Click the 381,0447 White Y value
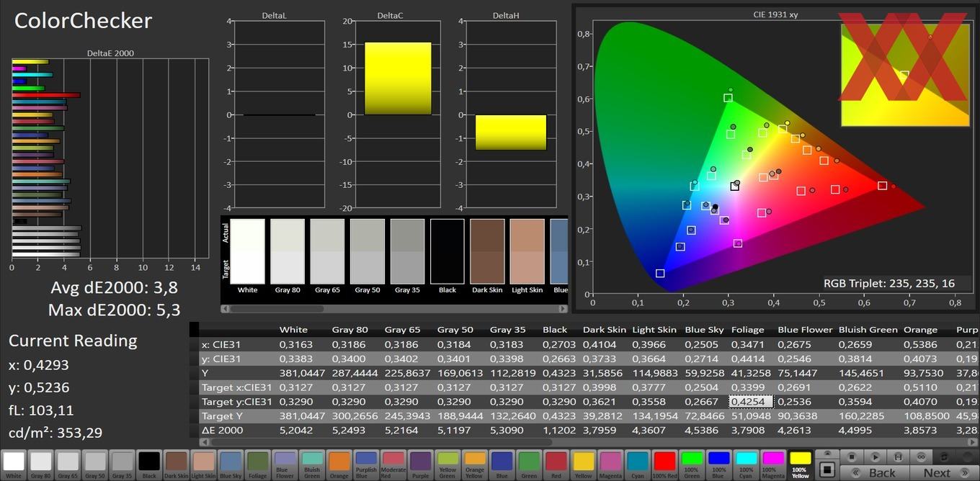Viewport: 980px width, 481px height. click(302, 373)
